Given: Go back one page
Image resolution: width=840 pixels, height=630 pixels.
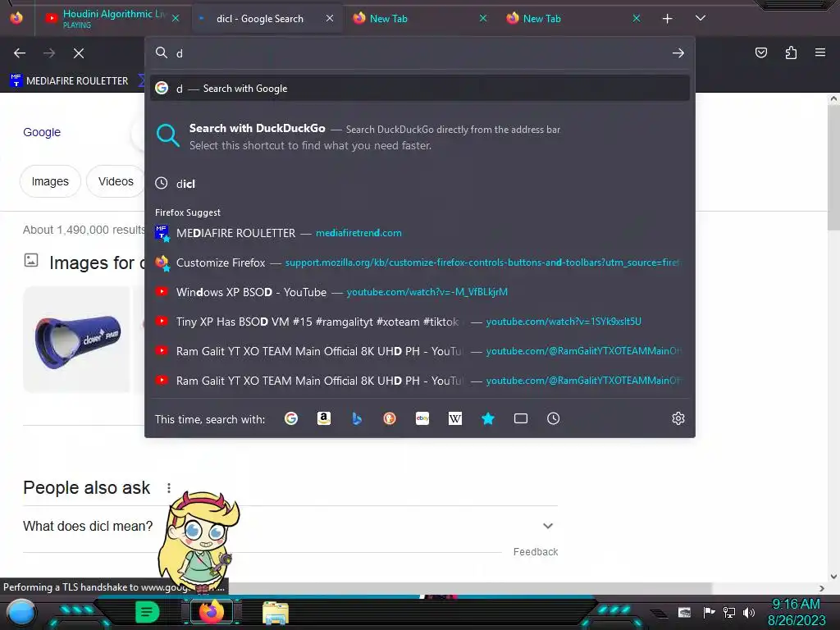Looking at the screenshot, I should click(x=20, y=53).
